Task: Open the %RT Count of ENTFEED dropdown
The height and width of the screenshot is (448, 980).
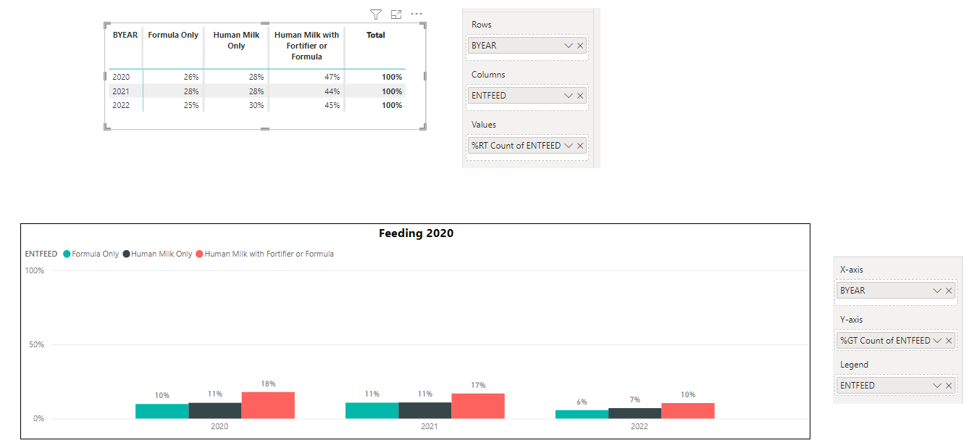Action: coord(569,146)
